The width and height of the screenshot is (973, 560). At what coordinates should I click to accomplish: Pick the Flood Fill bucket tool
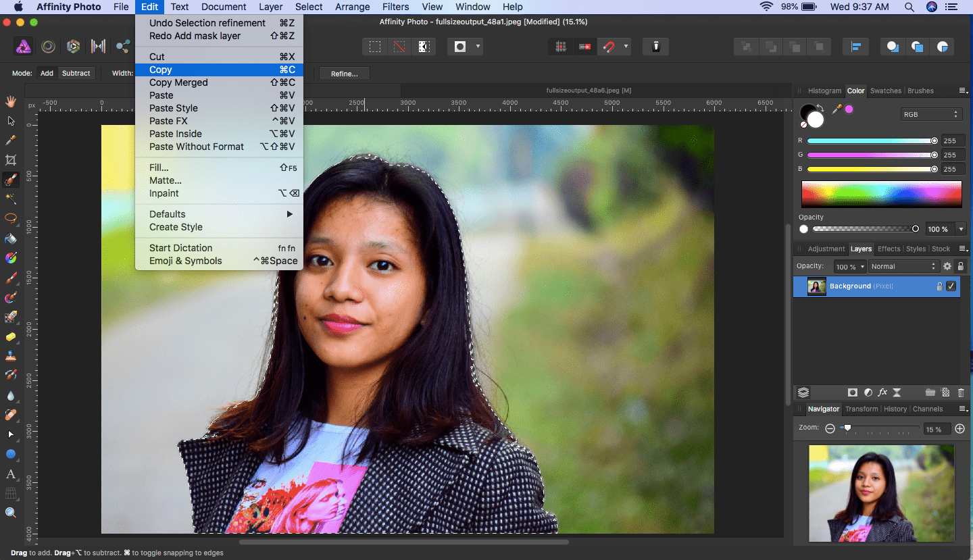[x=11, y=238]
